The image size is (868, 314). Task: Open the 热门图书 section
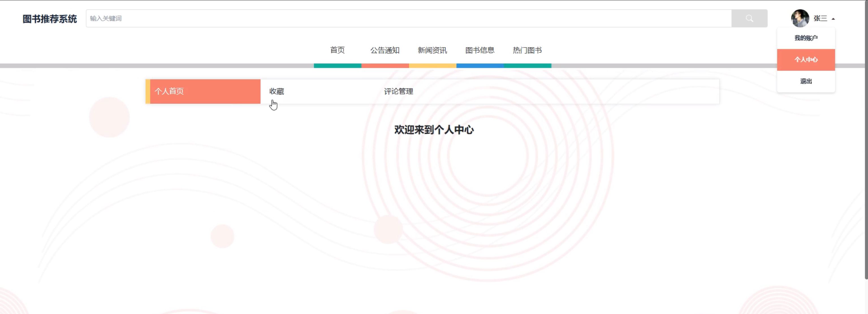[527, 50]
